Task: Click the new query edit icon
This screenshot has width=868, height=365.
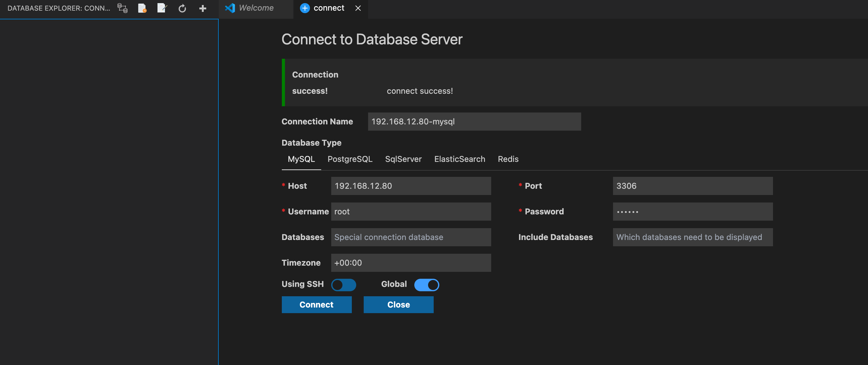Action: tap(162, 8)
